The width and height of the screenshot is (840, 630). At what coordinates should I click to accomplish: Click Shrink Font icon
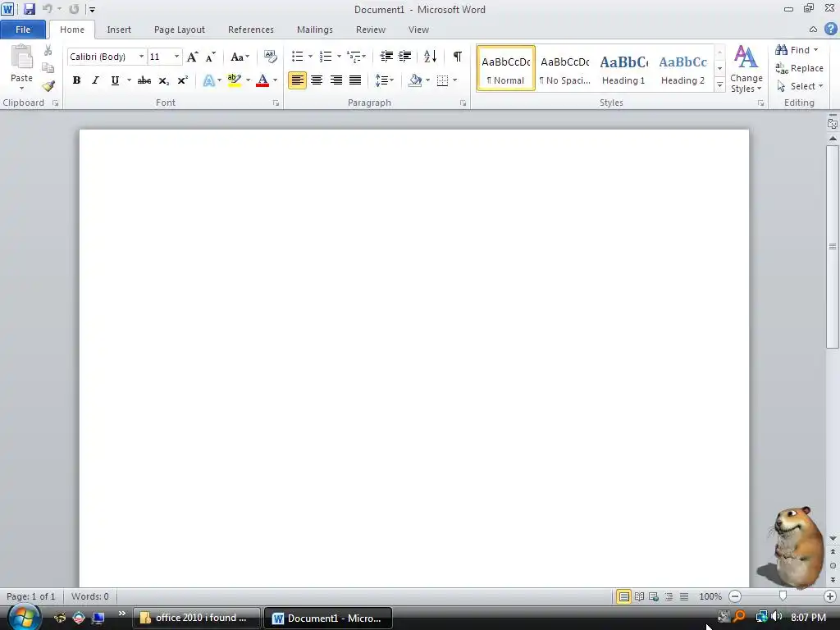pos(210,57)
